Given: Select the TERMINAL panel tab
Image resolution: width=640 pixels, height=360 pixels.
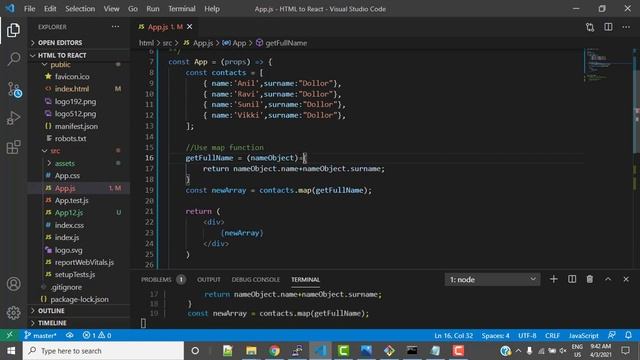Looking at the screenshot, I should click(x=305, y=280).
